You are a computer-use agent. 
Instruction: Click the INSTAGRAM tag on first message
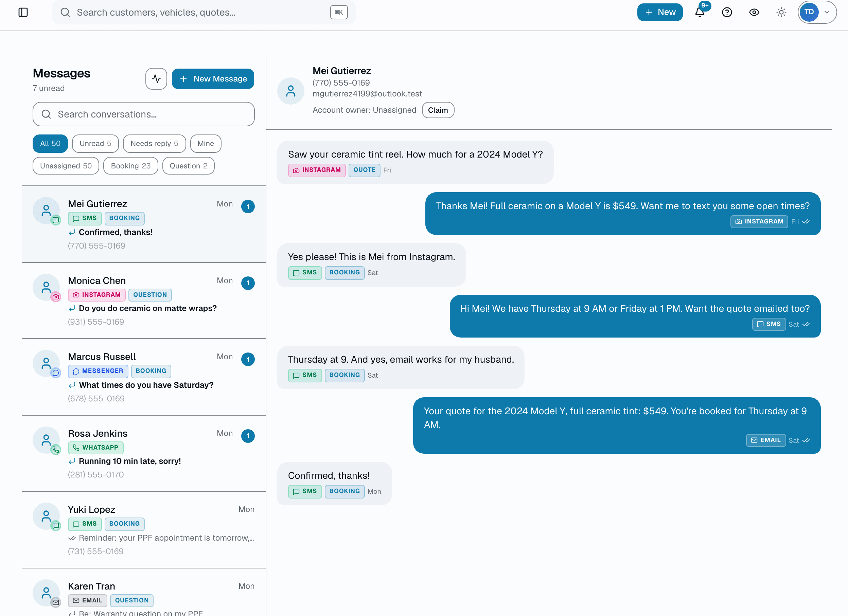[x=317, y=170]
